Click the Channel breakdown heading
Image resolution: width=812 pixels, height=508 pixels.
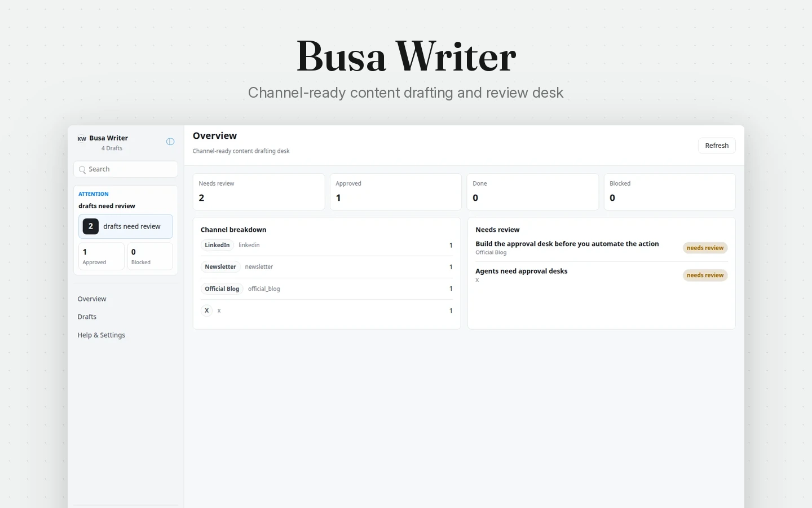(x=233, y=230)
